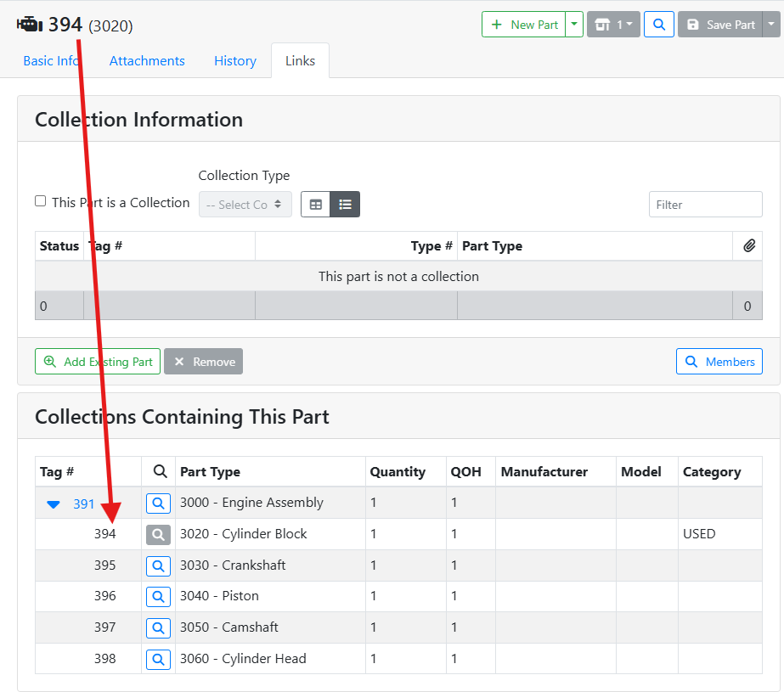Viewport: 784px width, 692px height.
Task: Open the History tab
Action: coord(235,61)
